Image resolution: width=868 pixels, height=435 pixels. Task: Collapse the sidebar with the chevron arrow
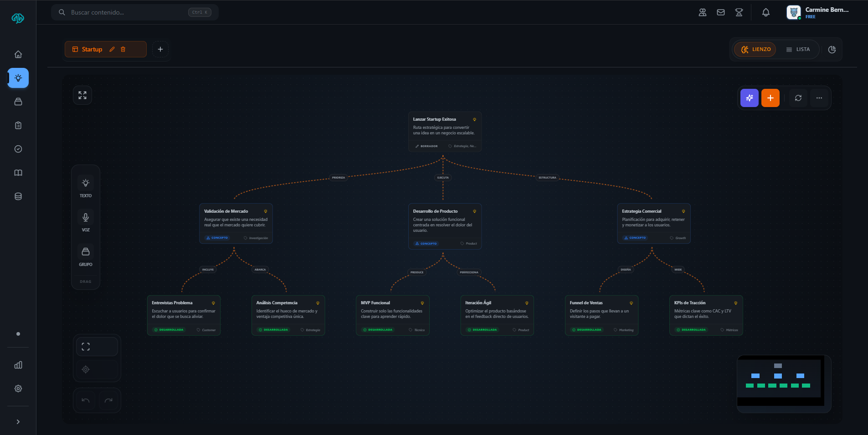18,421
